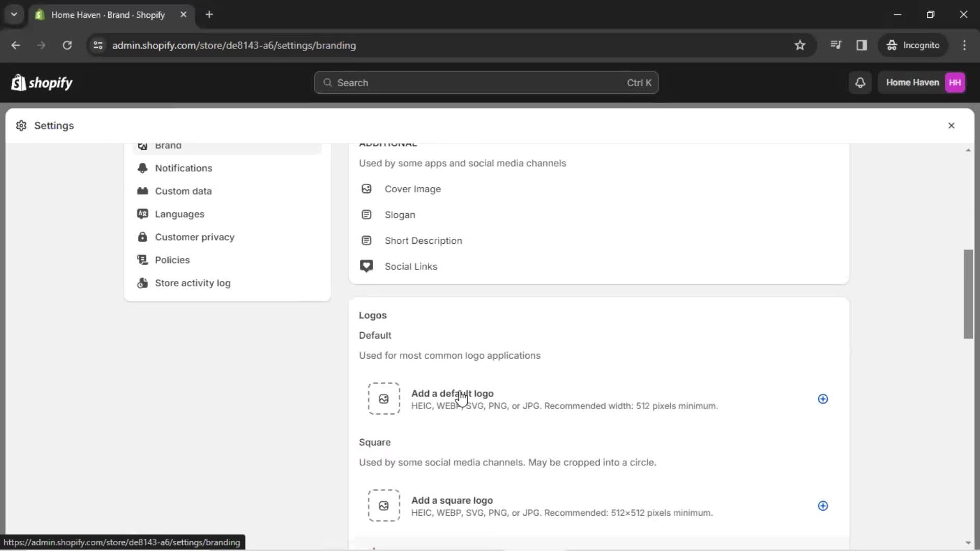This screenshot has width=980, height=551.
Task: Click the Cover Image icon
Action: tap(366, 188)
